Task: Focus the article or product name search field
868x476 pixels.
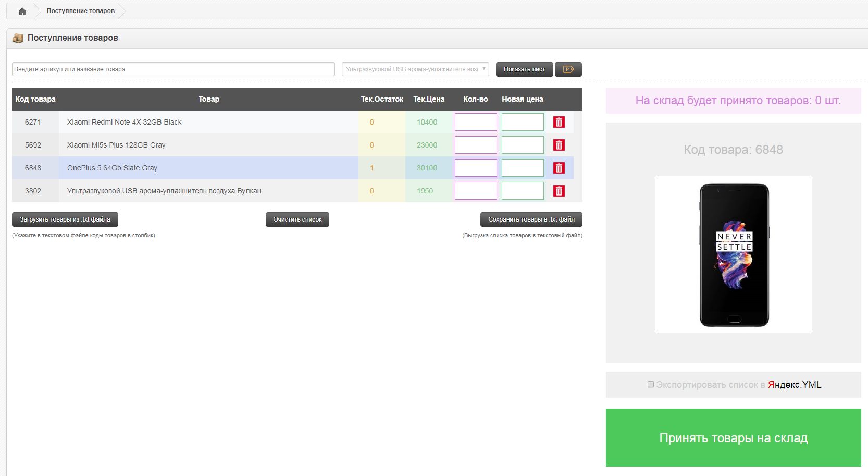Action: (x=173, y=69)
